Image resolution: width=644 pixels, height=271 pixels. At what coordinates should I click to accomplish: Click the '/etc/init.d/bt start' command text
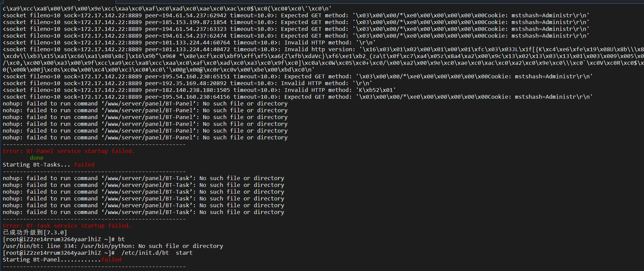point(157,253)
